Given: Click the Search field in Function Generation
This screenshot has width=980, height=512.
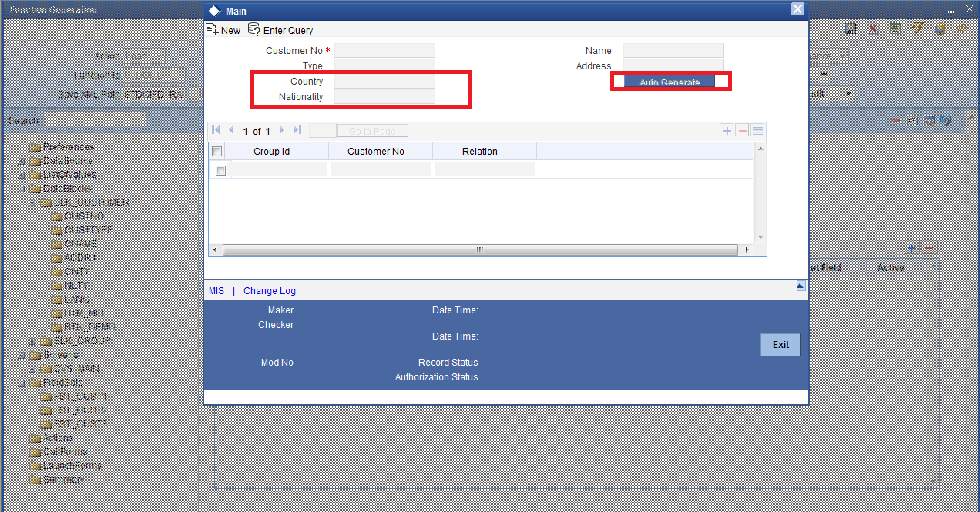Looking at the screenshot, I should tap(95, 120).
